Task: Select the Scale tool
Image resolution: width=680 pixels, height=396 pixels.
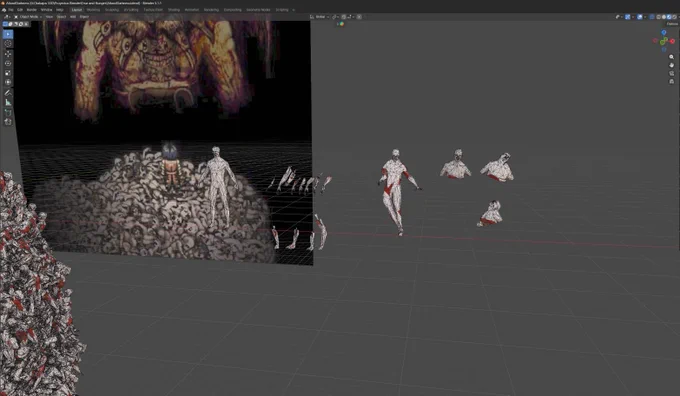Action: tap(8, 73)
